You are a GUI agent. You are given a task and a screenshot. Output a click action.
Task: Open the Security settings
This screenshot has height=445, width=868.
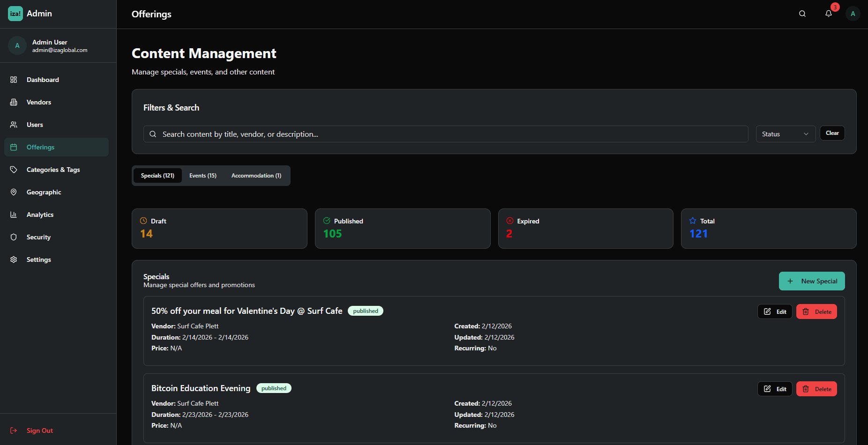38,237
